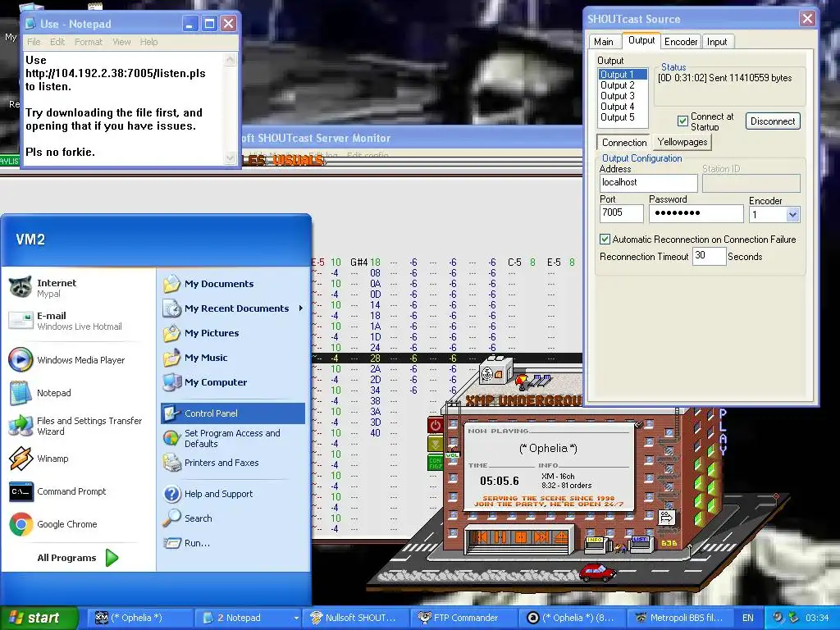Switch to Main tab in SHOUTcast Source
This screenshot has width=840, height=630.
603,41
